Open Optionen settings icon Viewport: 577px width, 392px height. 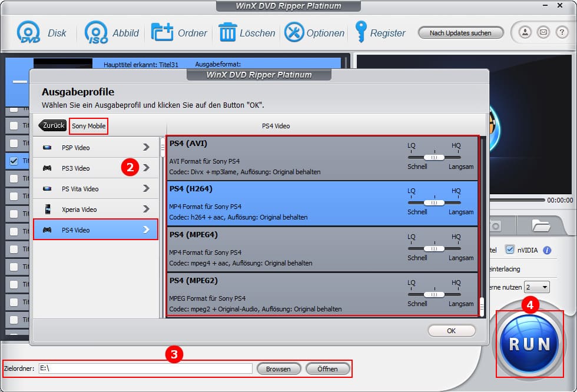pyautogui.click(x=294, y=32)
